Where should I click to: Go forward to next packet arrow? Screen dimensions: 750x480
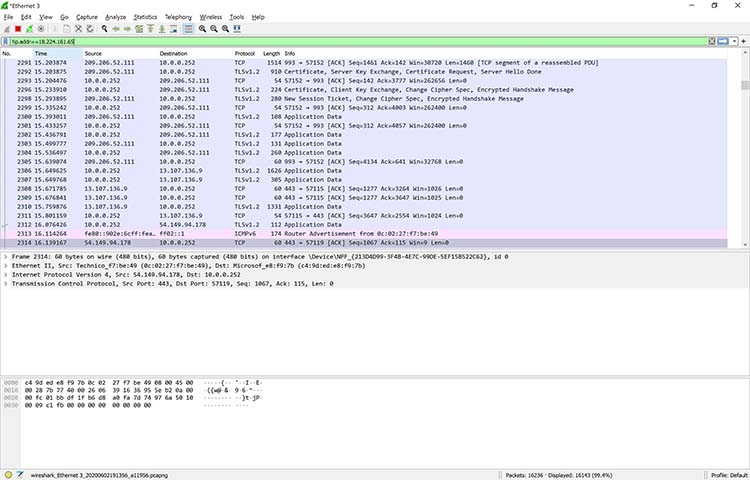pos(127,29)
